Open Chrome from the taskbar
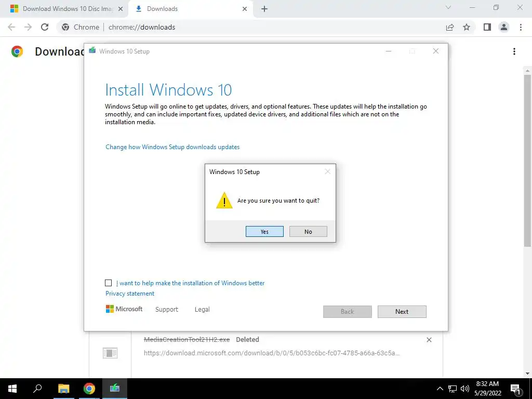 [x=89, y=389]
